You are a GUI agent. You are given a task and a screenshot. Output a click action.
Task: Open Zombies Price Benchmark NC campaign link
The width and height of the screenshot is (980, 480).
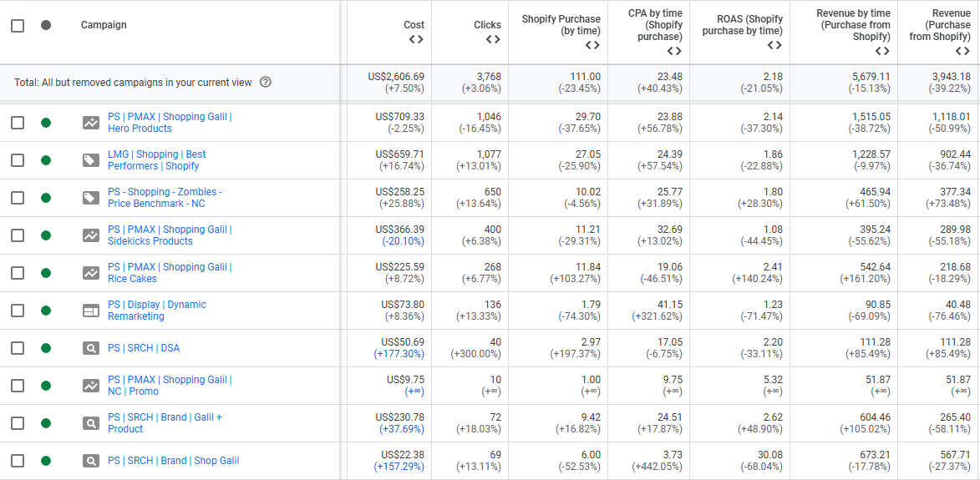click(x=165, y=198)
